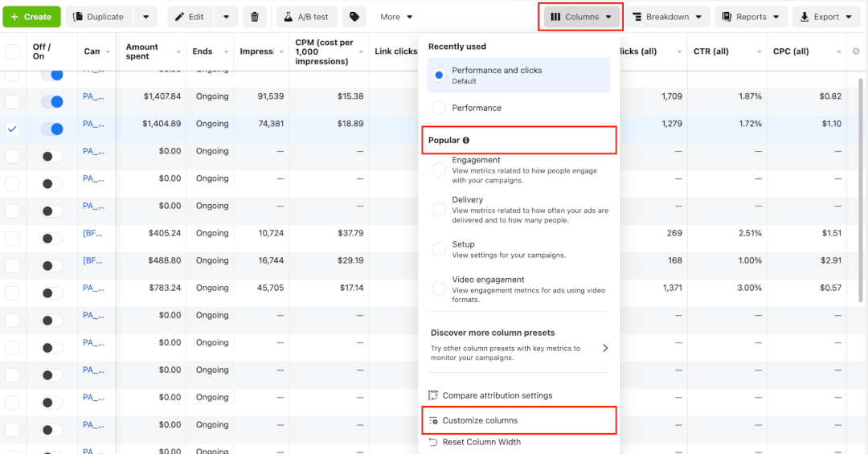Click the $18.89 CPM cell
The height and width of the screenshot is (454, 868).
pos(350,124)
